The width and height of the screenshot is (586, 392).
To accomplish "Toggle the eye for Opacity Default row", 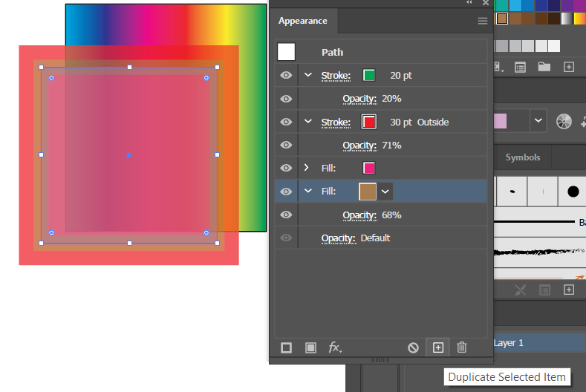I will pyautogui.click(x=286, y=238).
